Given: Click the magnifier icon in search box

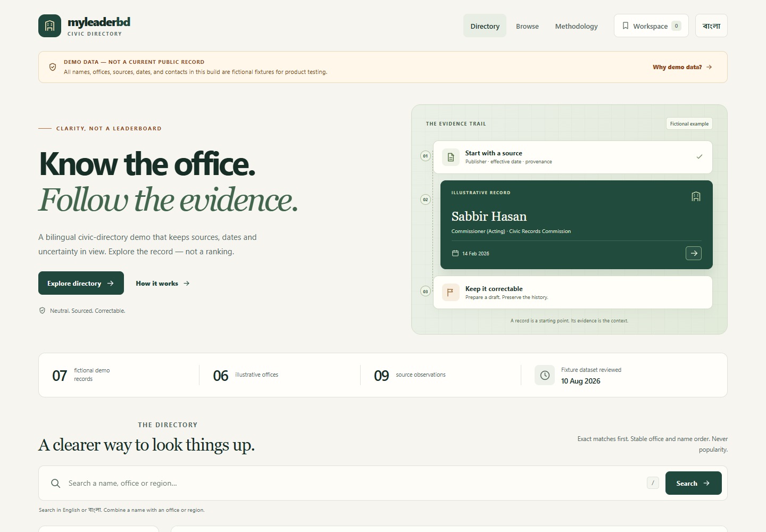Looking at the screenshot, I should (55, 483).
